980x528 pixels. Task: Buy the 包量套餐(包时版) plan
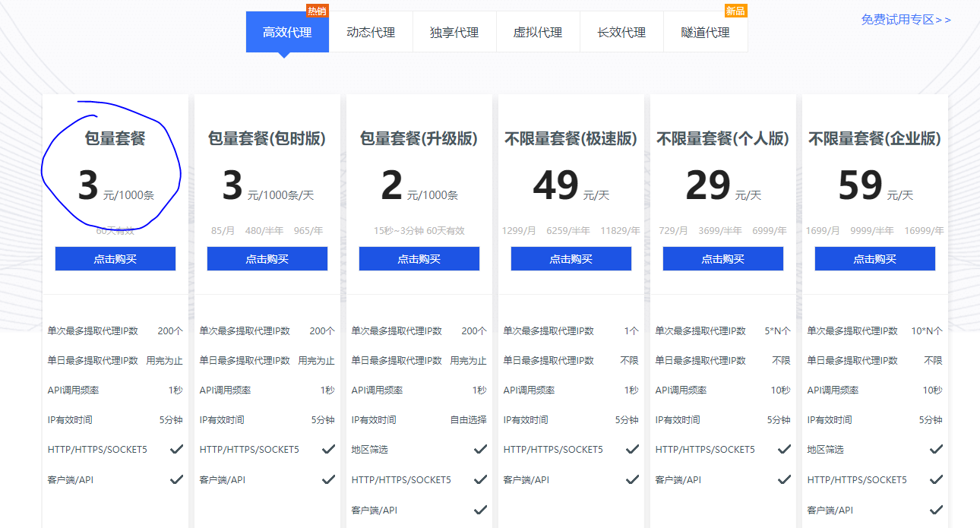coord(267,259)
